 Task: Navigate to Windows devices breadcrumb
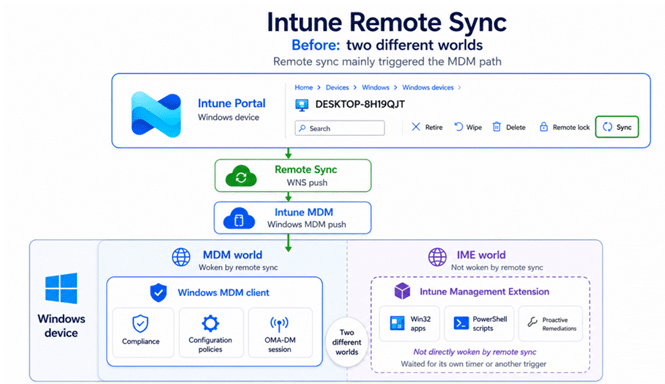[x=428, y=87]
